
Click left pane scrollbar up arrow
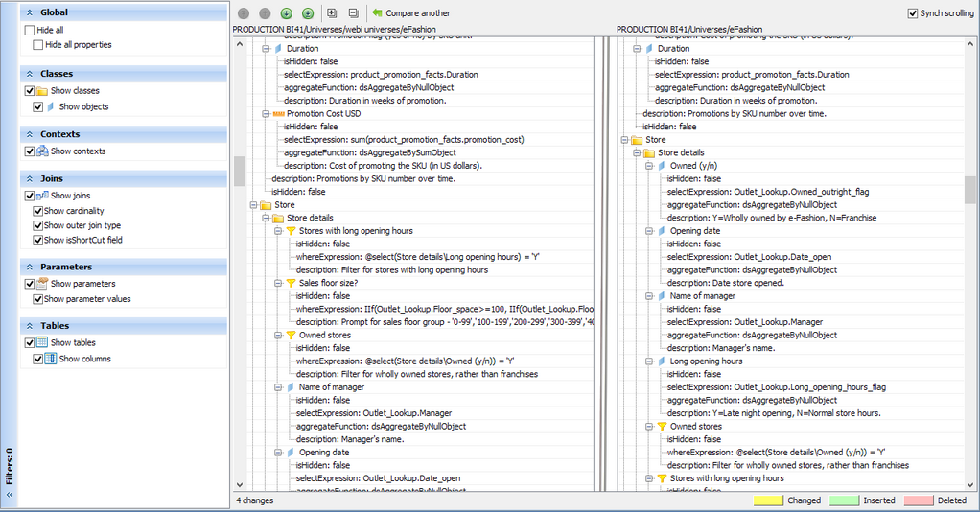[x=240, y=44]
